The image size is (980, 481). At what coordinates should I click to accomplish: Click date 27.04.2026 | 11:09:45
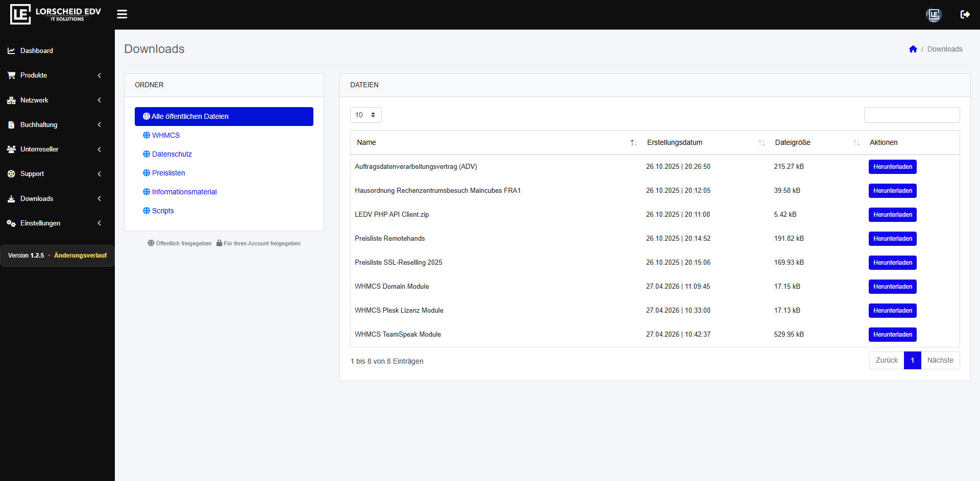pos(678,287)
